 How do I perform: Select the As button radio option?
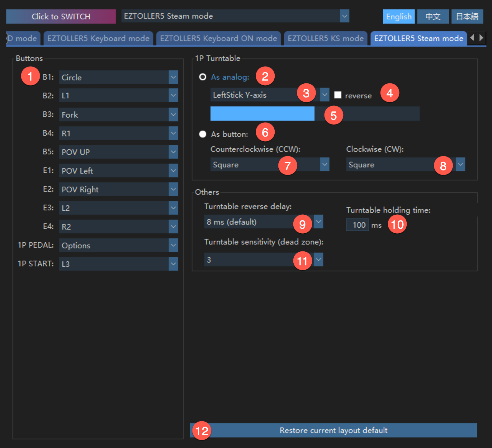click(203, 134)
